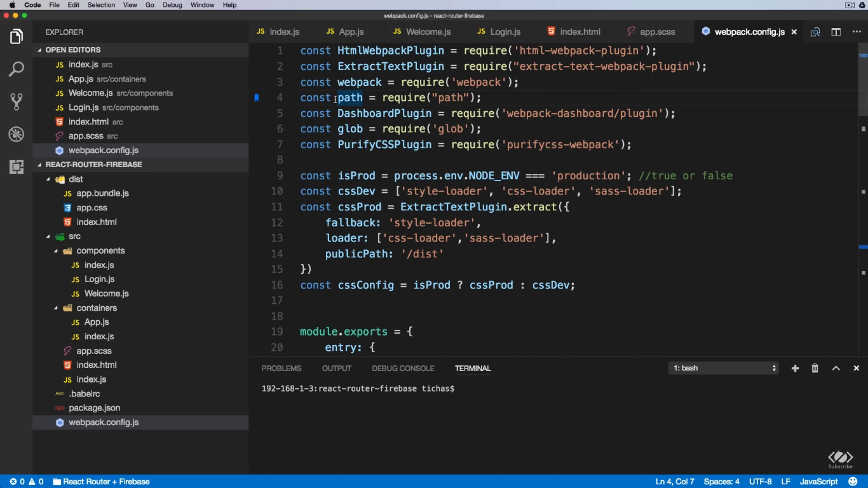Open the Explorer view in activity bar
The width and height of the screenshot is (868, 488).
pyautogui.click(x=17, y=37)
